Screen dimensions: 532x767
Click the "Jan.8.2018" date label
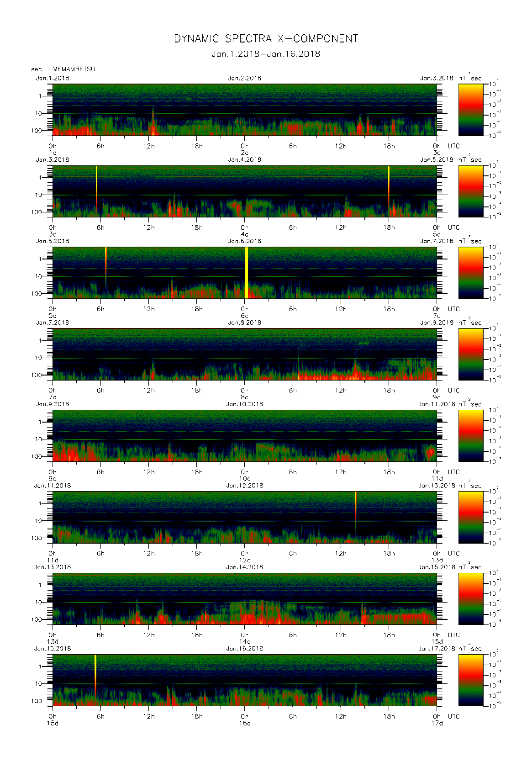(x=245, y=323)
